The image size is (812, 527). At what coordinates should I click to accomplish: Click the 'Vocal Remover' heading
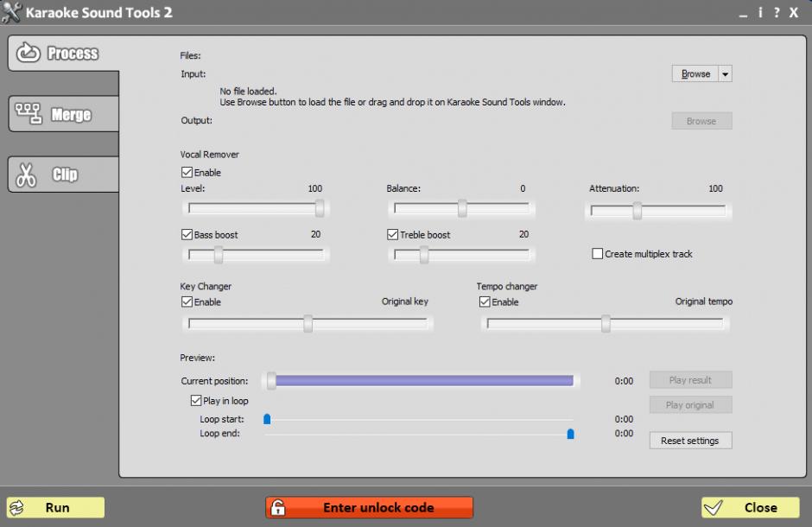pos(210,155)
